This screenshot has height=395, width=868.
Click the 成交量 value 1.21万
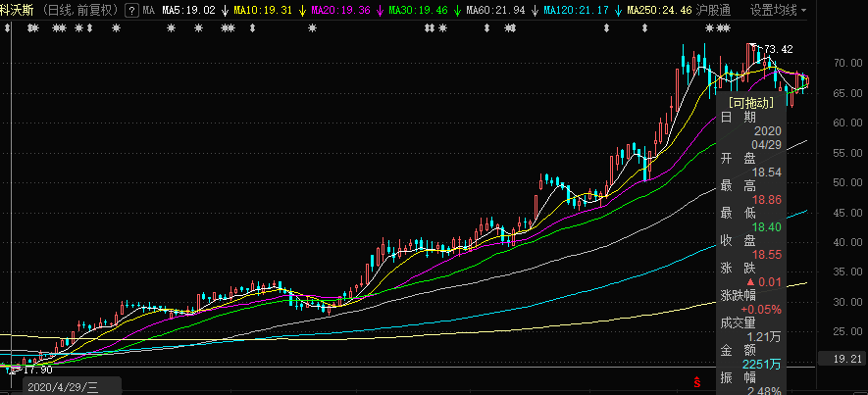(764, 337)
